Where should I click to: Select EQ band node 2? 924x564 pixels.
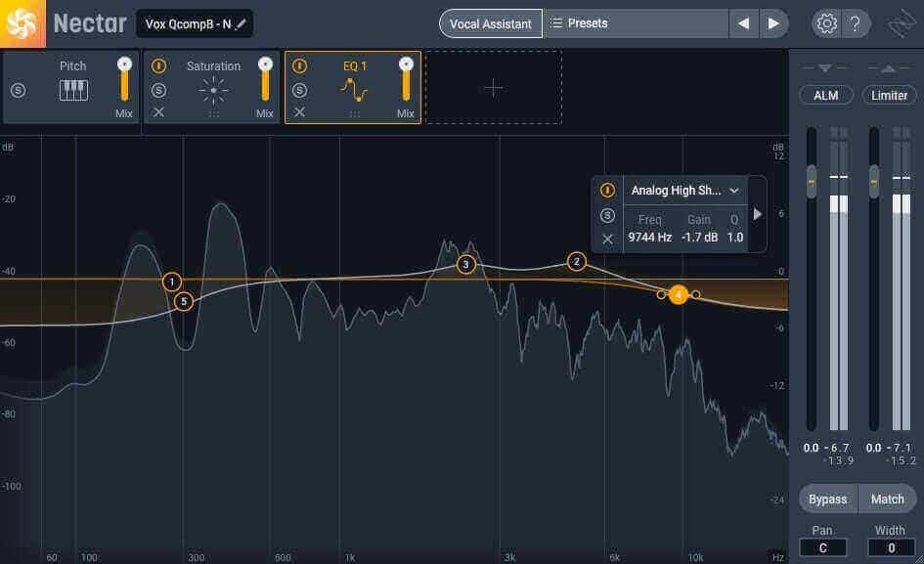576,261
